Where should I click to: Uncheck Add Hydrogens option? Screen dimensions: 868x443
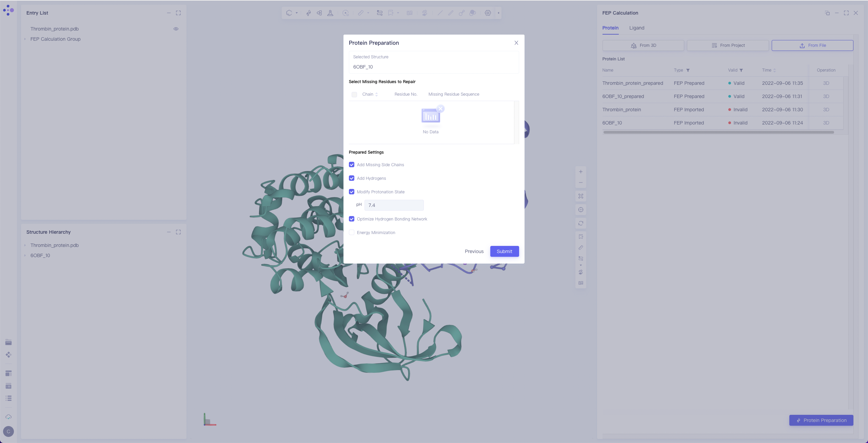352,178
